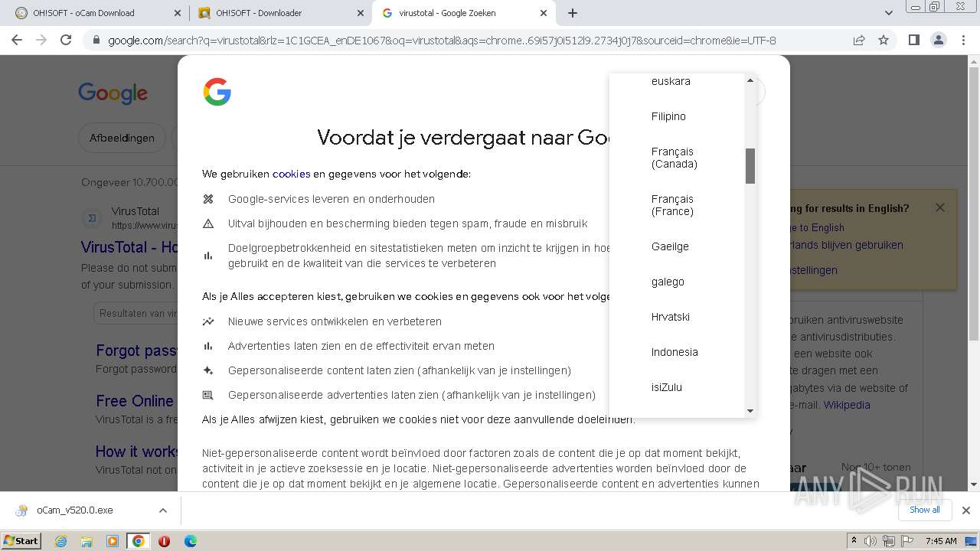View site information lock icon

click(96, 41)
